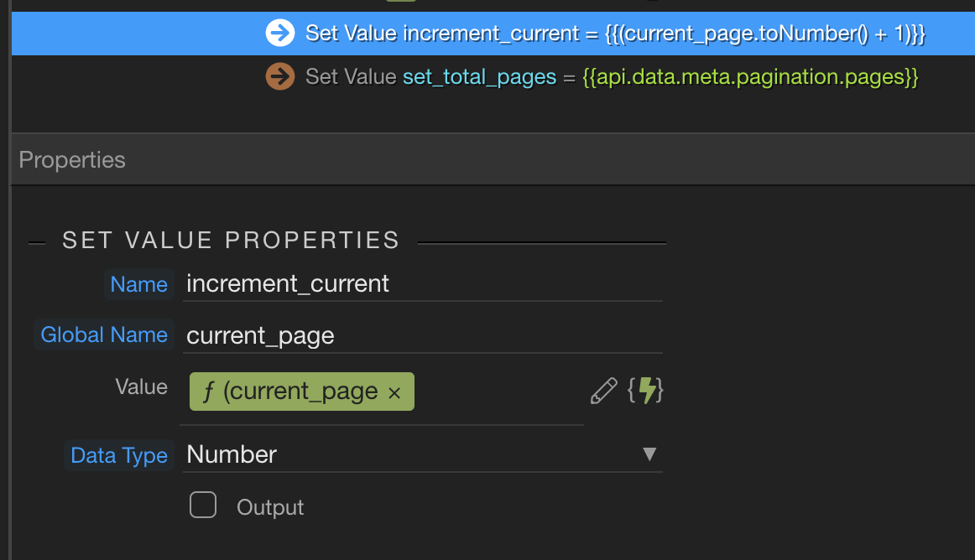The height and width of the screenshot is (560, 975).
Task: Enable the Output checkbox
Action: point(203,506)
